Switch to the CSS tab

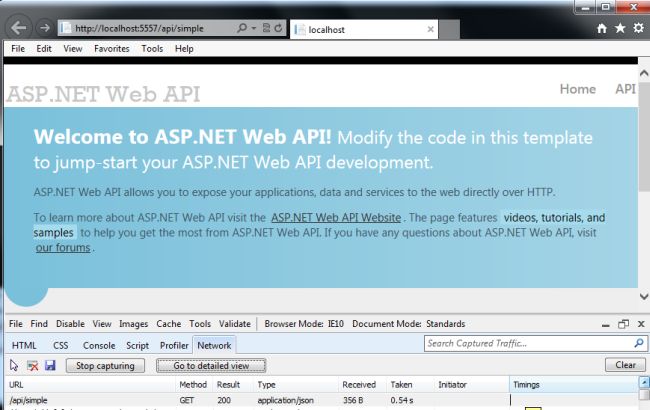coord(61,345)
